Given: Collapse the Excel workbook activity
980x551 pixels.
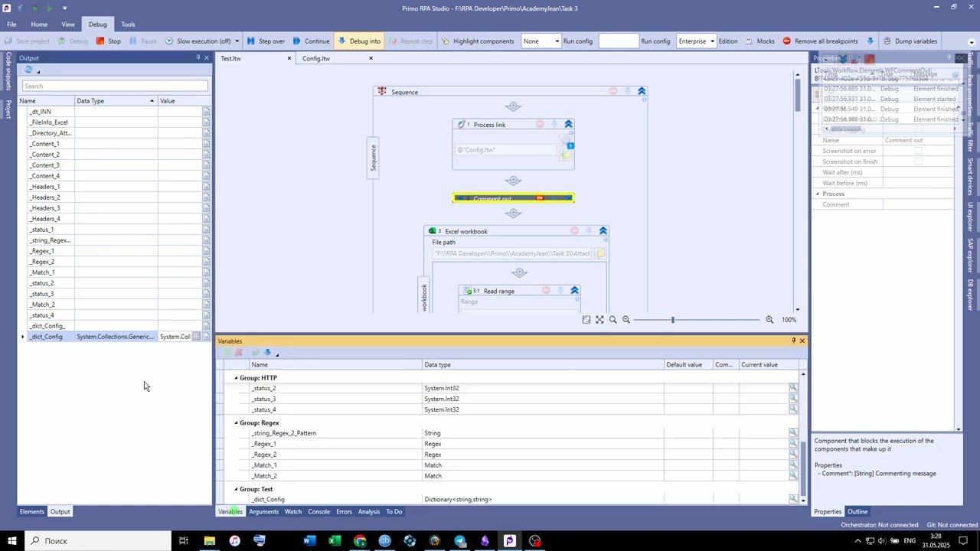Looking at the screenshot, I should coord(603,231).
